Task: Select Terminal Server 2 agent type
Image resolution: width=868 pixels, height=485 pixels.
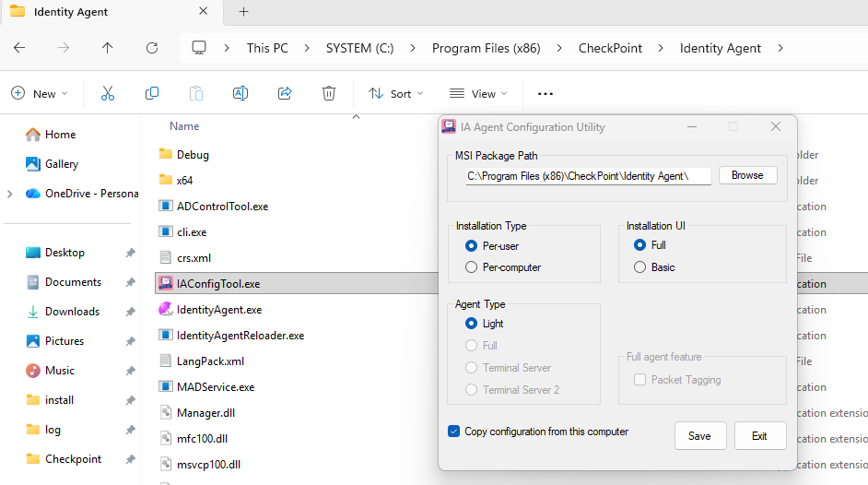Action: tap(471, 390)
